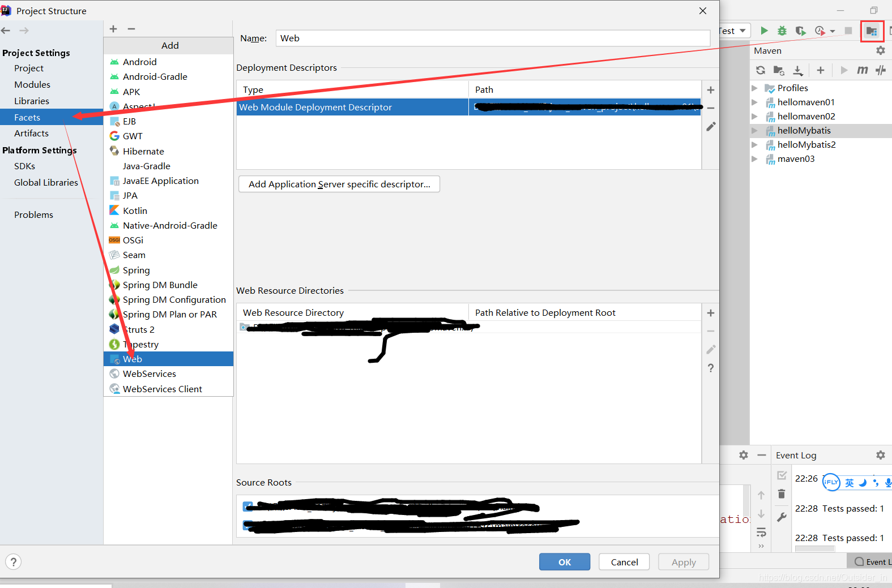Toggle second Source Roots checkbox
The height and width of the screenshot is (588, 892).
click(x=247, y=525)
